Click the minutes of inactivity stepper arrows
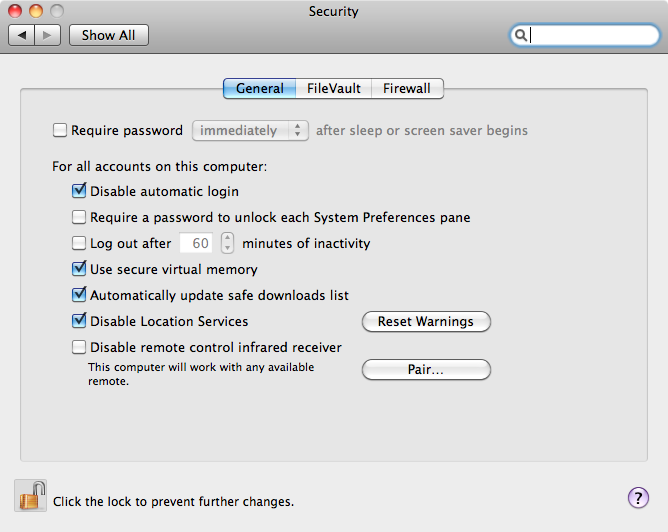The height and width of the screenshot is (532, 668). 227,243
